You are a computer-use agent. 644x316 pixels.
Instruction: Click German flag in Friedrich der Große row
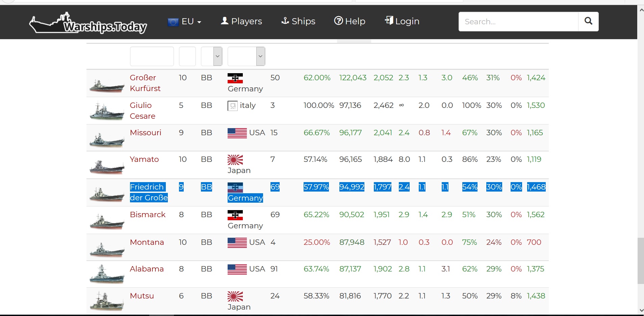coord(235,188)
